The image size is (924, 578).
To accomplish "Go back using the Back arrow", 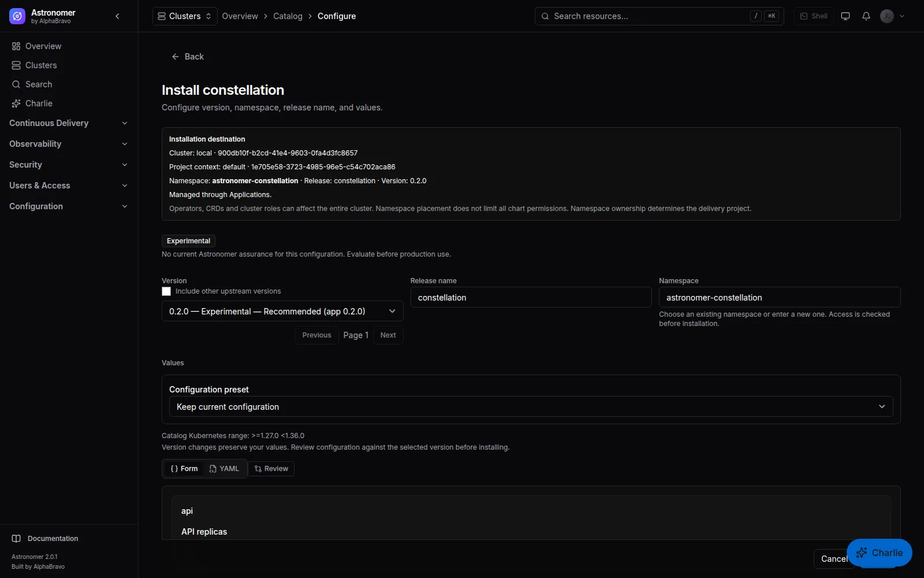I will coord(188,57).
